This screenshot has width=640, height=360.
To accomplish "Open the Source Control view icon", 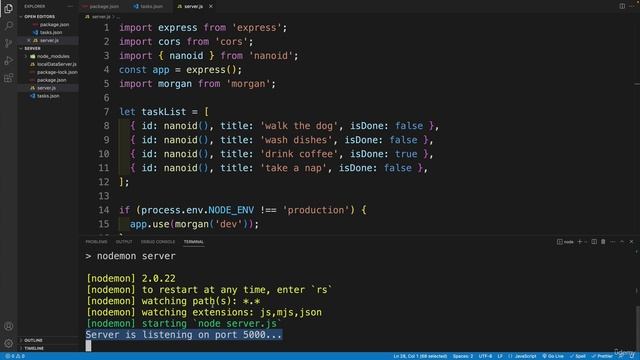I will pos(8,43).
